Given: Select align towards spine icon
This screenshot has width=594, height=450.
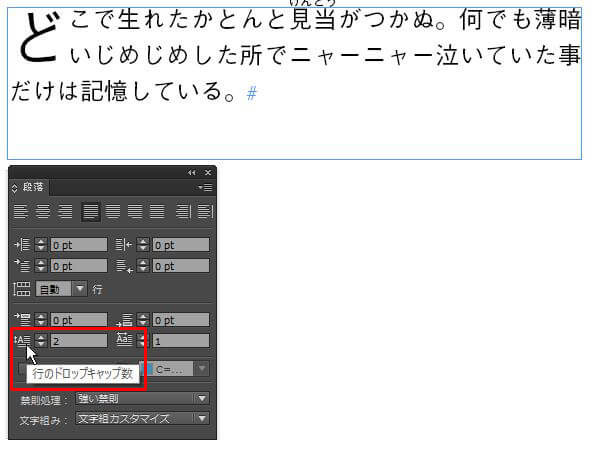Looking at the screenshot, I should pyautogui.click(x=183, y=212).
